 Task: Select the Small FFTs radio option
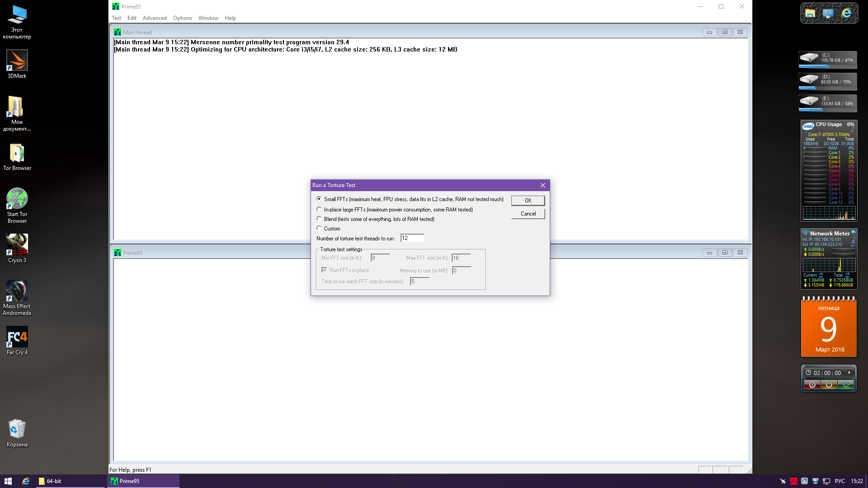[x=319, y=199]
